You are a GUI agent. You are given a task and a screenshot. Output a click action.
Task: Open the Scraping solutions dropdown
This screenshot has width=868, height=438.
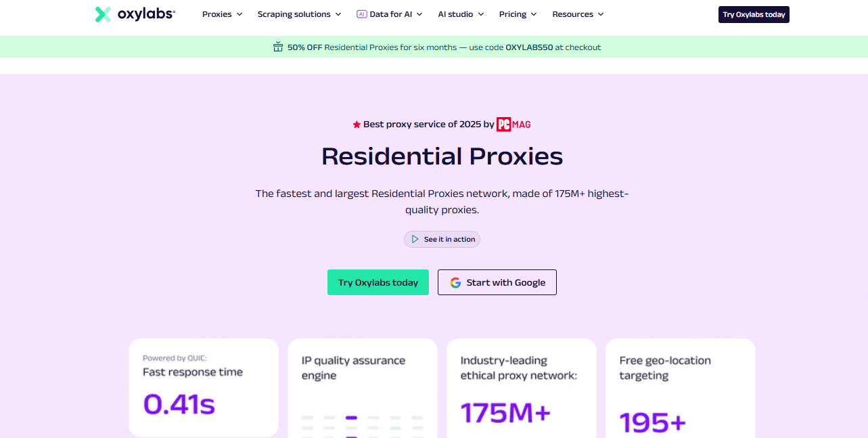[x=299, y=14]
